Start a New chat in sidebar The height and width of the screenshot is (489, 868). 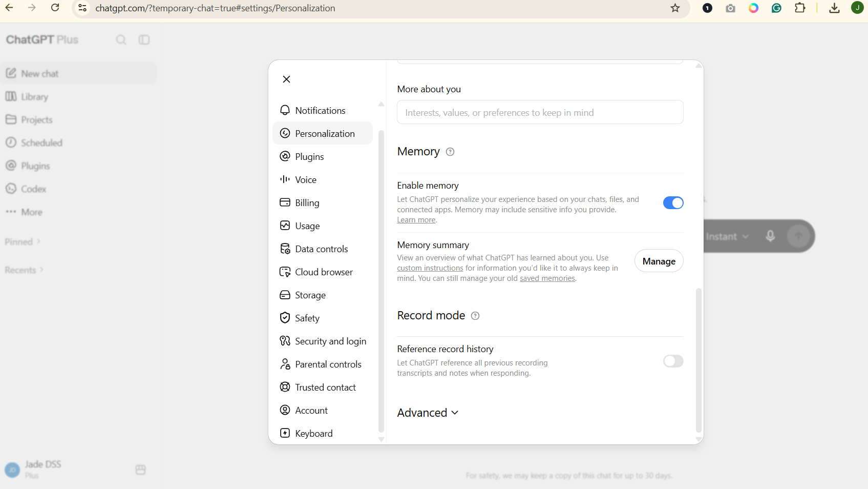79,73
